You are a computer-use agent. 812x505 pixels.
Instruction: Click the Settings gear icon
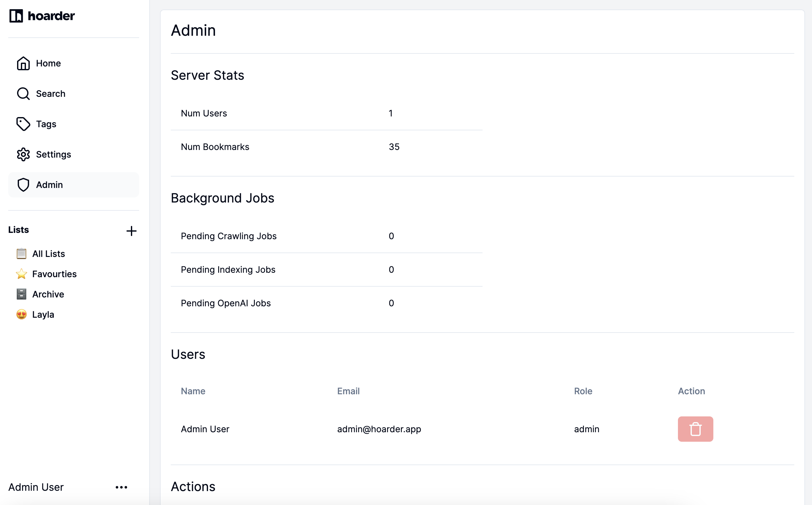point(23,155)
